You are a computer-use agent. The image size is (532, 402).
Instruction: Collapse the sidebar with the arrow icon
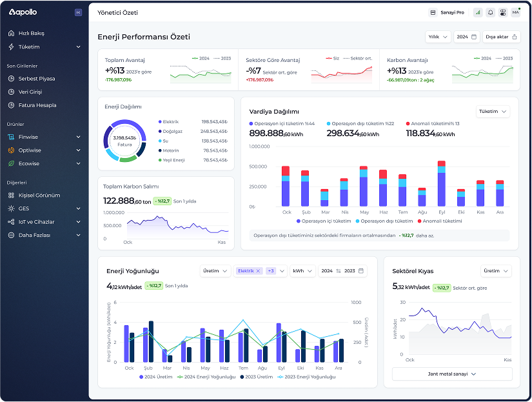click(x=78, y=12)
